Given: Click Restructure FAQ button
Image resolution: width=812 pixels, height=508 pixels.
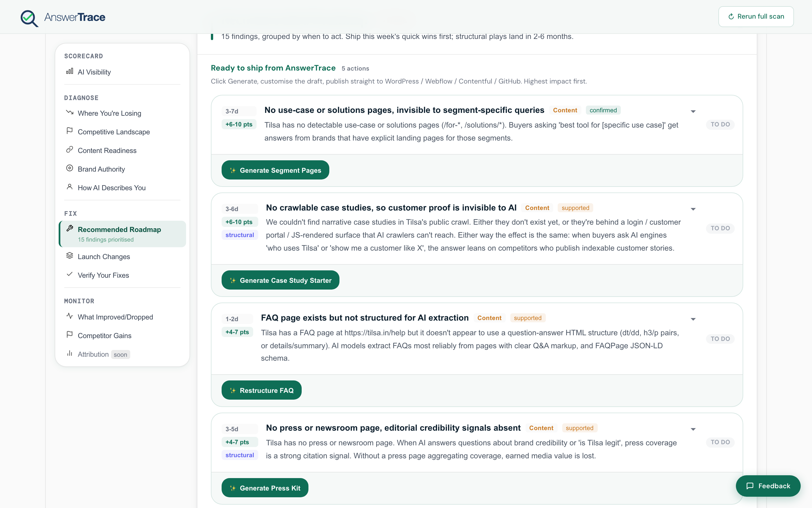Looking at the screenshot, I should point(261,390).
